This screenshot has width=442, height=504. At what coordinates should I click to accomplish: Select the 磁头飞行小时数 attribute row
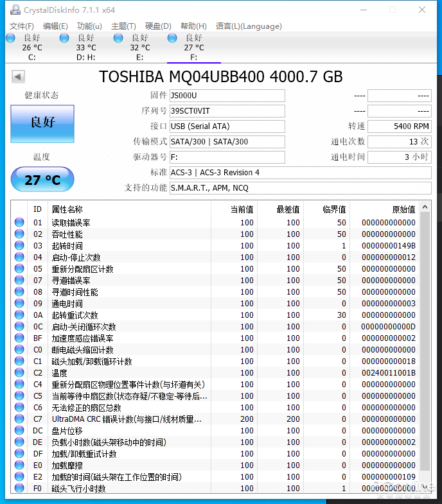215,488
